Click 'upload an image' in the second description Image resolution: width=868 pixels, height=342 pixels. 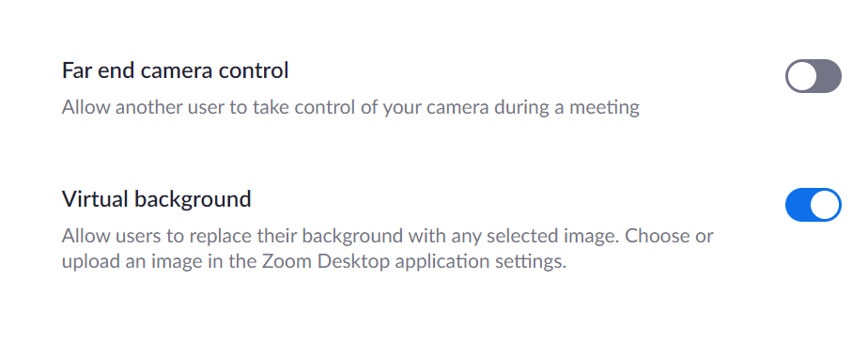[129, 262]
